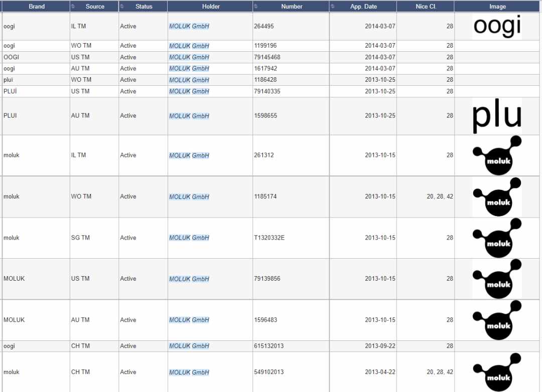Click the Holder column header

211,6
